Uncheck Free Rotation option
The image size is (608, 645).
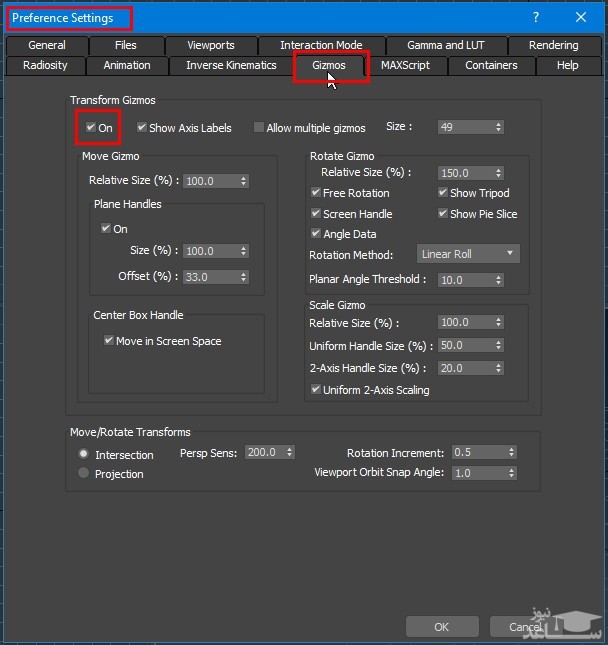[316, 193]
